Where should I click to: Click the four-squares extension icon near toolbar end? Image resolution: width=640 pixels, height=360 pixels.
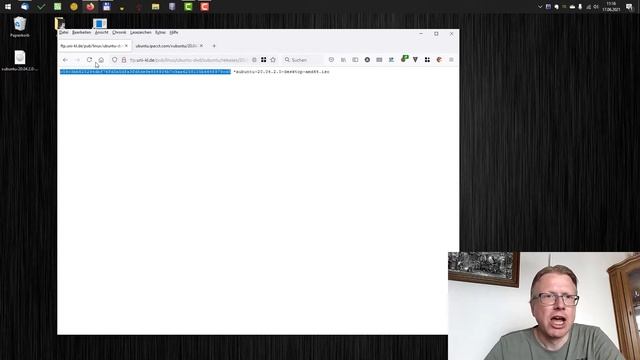(x=427, y=60)
